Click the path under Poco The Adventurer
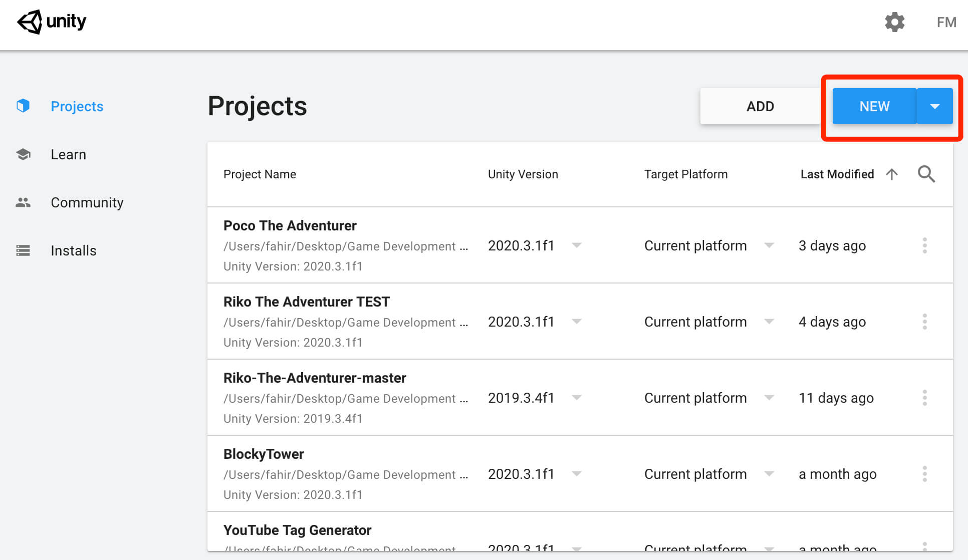Image resolution: width=968 pixels, height=560 pixels. [346, 246]
